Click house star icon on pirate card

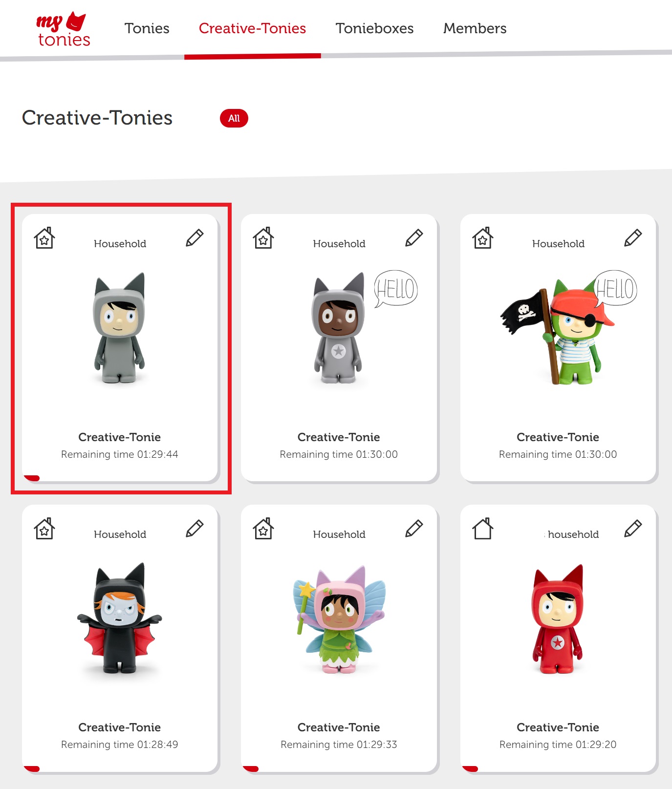[483, 238]
